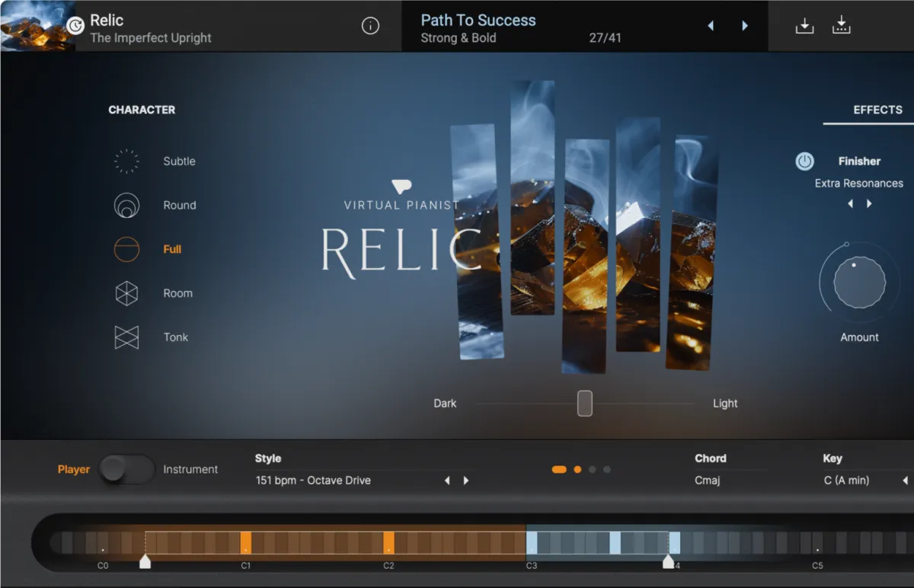
Task: Switch to the Effects tab
Action: coord(877,110)
